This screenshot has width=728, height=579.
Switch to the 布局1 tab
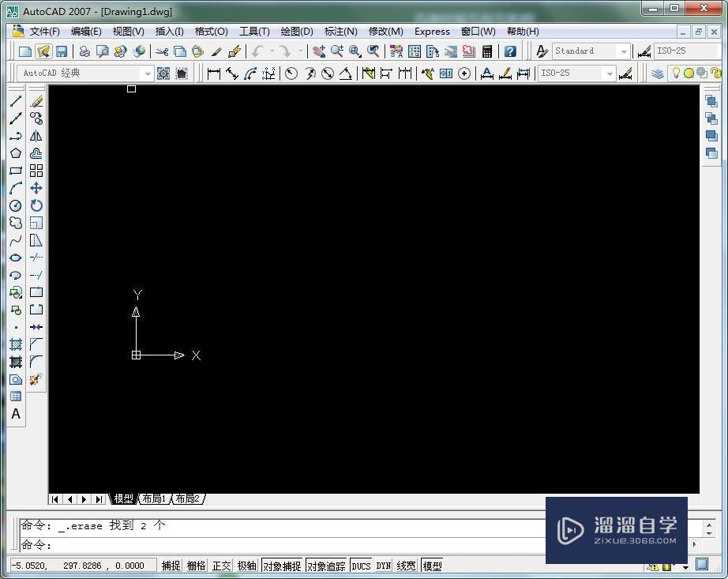(154, 498)
